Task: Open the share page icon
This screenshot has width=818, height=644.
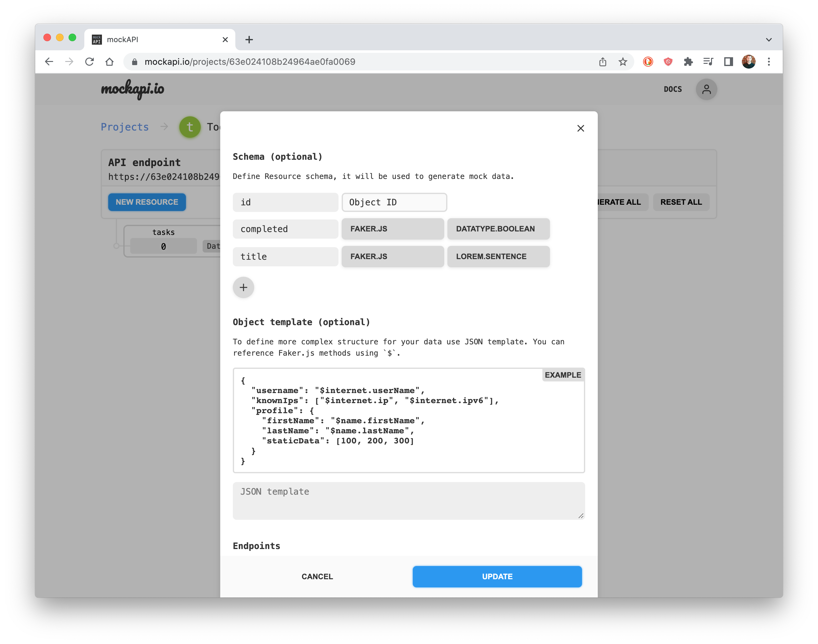Action: click(x=602, y=61)
